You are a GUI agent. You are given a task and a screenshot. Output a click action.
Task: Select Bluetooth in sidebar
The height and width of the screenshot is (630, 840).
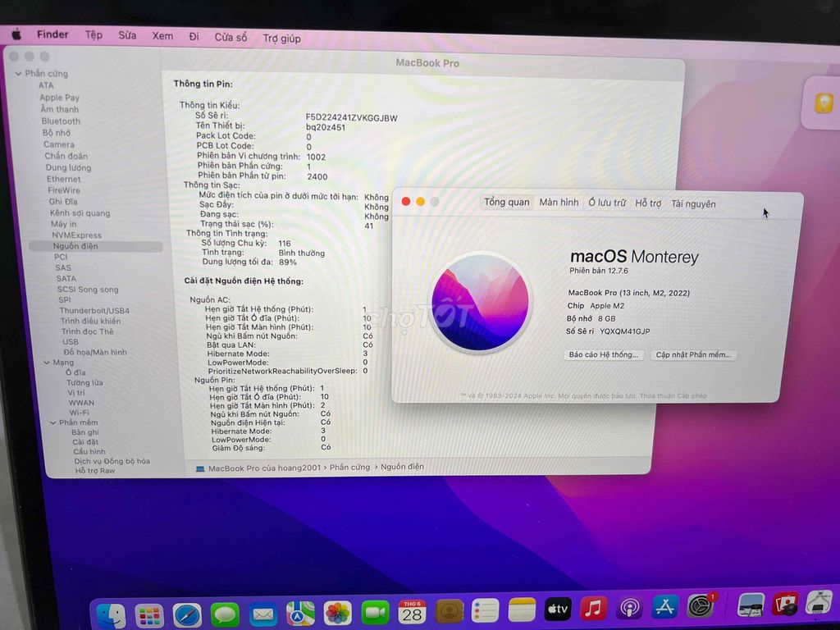tap(61, 121)
